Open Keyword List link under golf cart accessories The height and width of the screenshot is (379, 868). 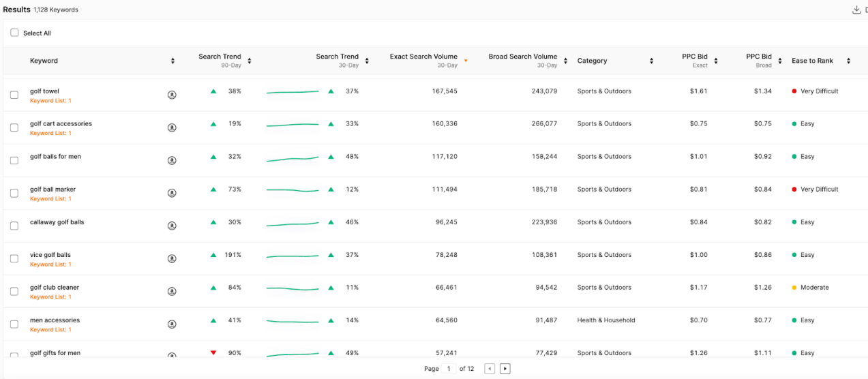[50, 134]
